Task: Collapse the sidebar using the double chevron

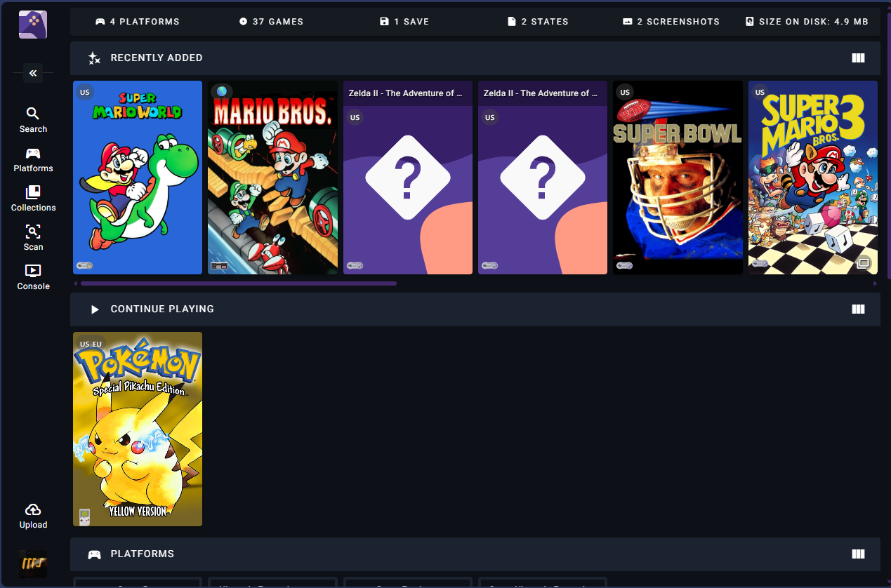Action: coord(32,73)
